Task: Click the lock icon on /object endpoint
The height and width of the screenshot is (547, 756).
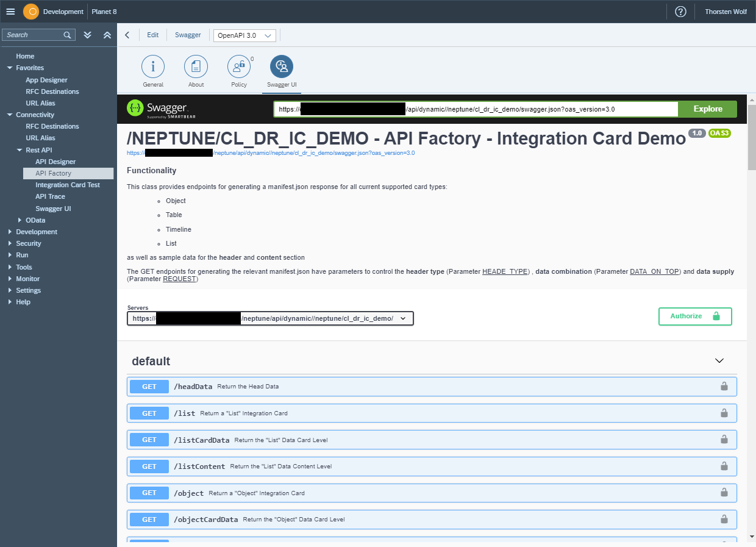Action: coord(724,493)
